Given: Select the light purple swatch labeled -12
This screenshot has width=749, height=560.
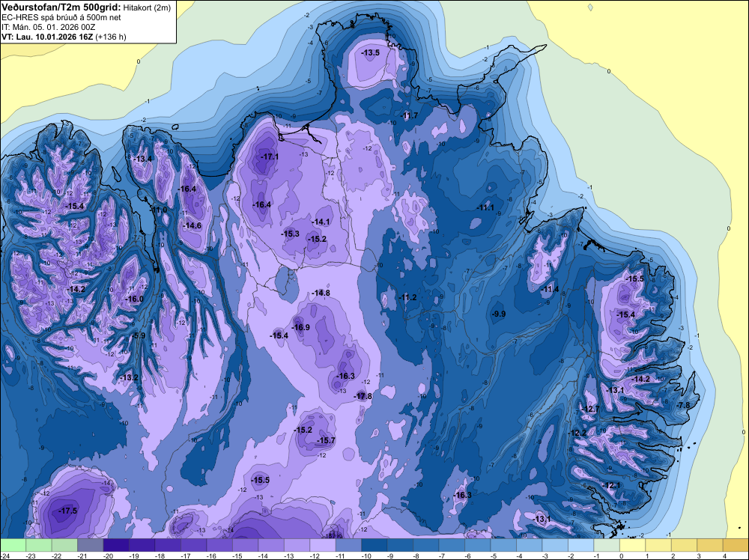Looking at the screenshot, I should tap(322, 545).
